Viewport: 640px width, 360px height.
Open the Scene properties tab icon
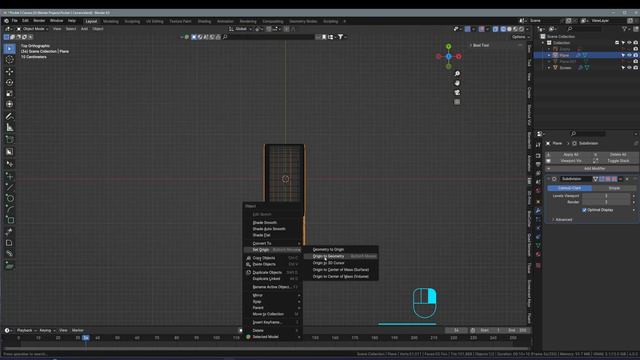(538, 182)
